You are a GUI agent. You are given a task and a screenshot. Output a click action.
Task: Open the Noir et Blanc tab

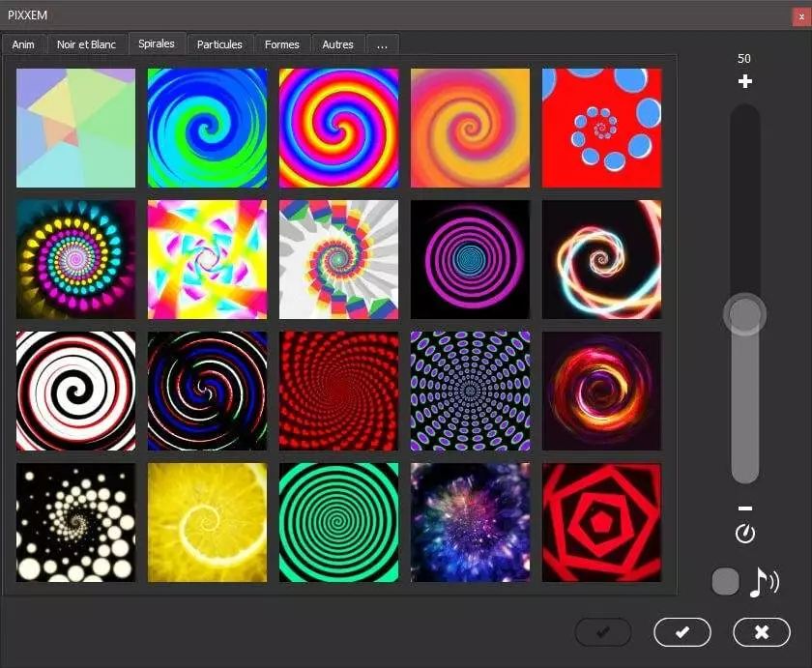86,44
